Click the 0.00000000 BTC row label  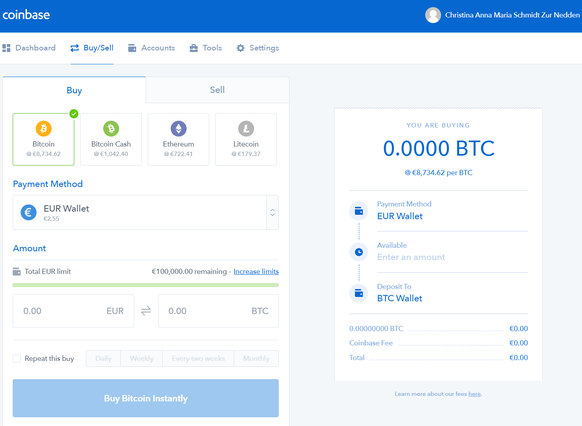[x=376, y=329]
